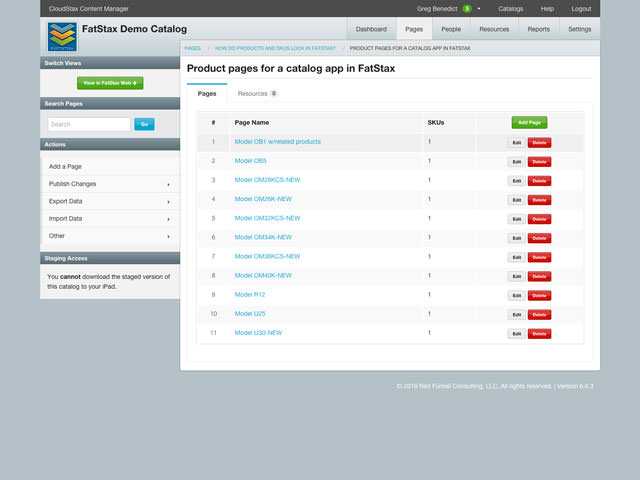Delete the Model OM32KCS-NEW row
This screenshot has width=640, height=480.
coord(539,219)
